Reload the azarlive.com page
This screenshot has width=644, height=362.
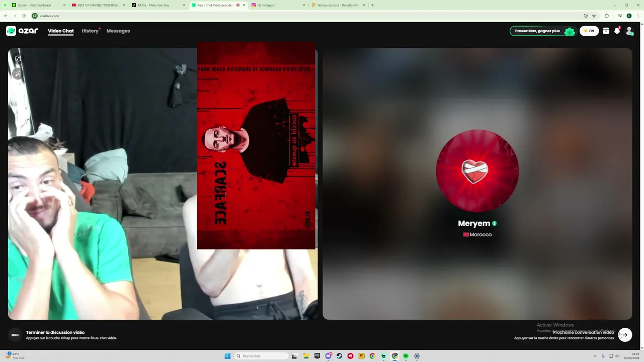point(24,16)
